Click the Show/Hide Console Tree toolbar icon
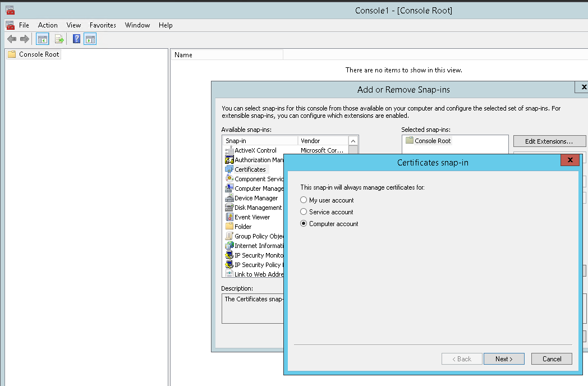The height and width of the screenshot is (386, 588). 42,39
